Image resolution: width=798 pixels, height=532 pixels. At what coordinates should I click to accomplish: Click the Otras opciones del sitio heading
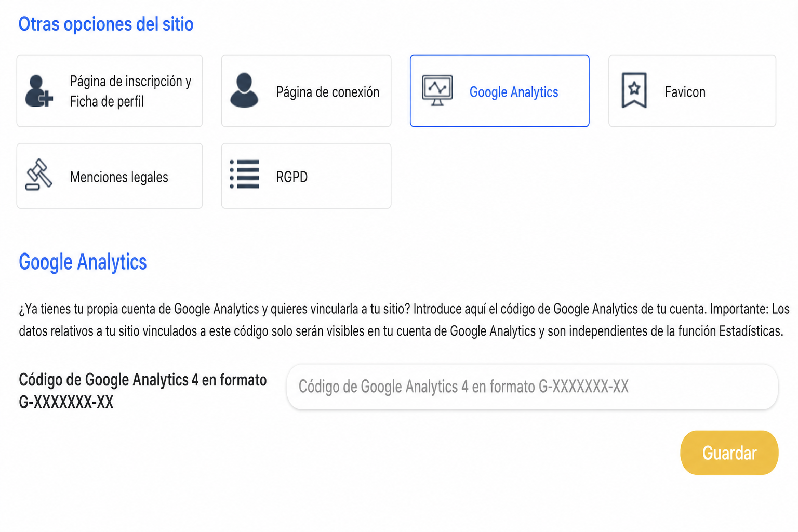[106, 24]
